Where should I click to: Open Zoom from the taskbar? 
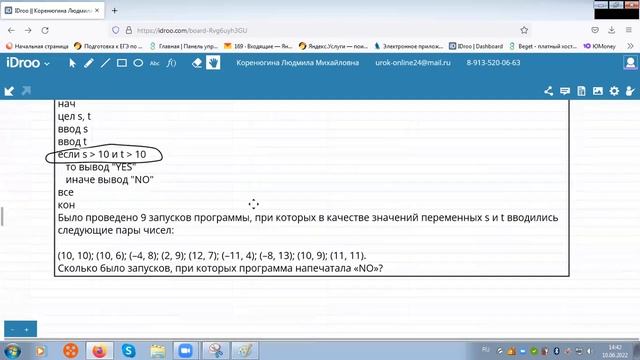point(186,351)
